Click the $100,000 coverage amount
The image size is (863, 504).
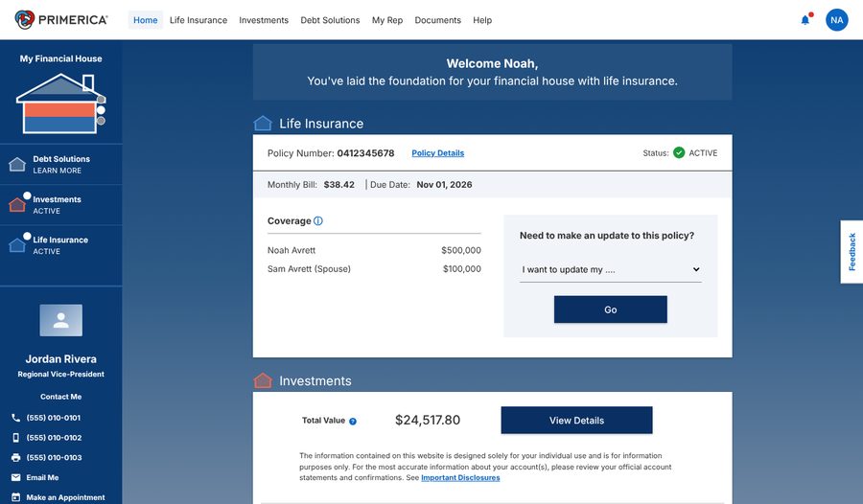click(x=462, y=269)
